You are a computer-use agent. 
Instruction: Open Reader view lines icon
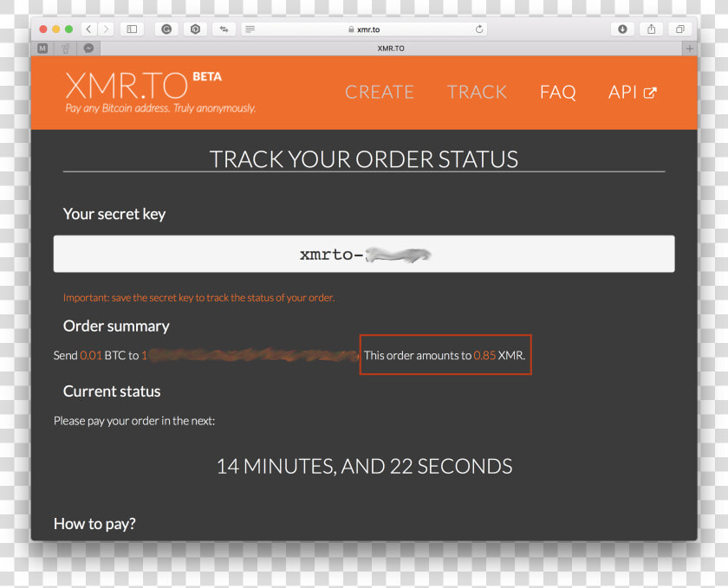(250, 29)
